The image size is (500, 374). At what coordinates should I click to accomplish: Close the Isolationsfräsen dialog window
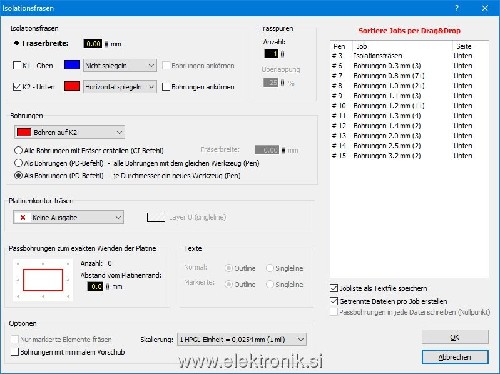tap(485, 8)
